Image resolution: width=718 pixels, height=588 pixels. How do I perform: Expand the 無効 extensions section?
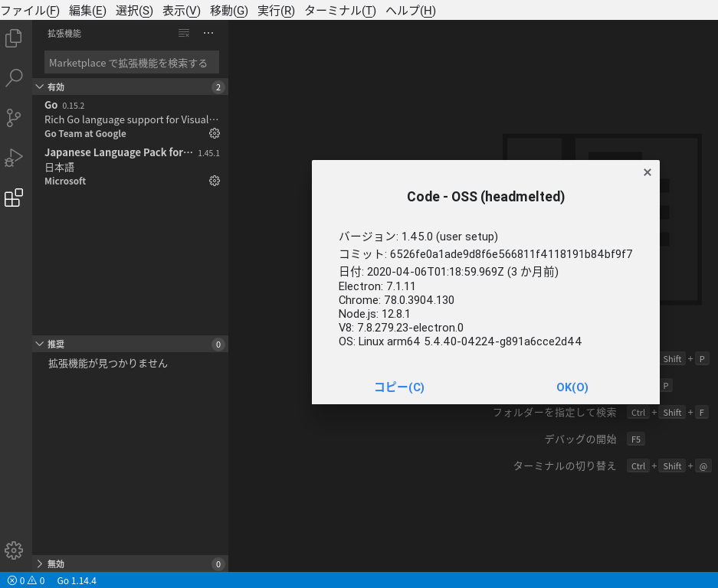point(130,563)
